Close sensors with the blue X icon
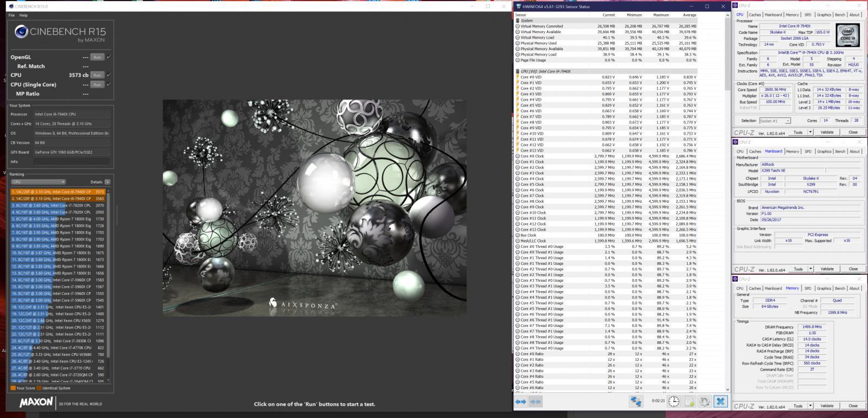The width and height of the screenshot is (868, 418). (720, 402)
